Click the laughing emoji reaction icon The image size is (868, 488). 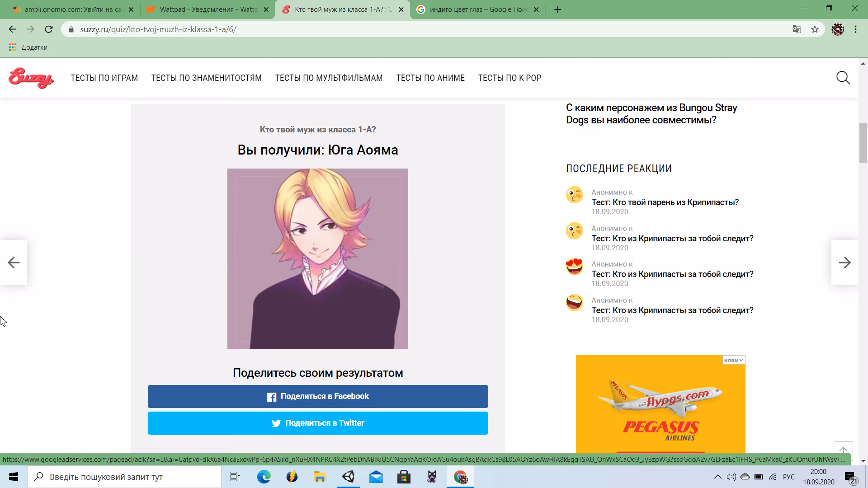[575, 302]
